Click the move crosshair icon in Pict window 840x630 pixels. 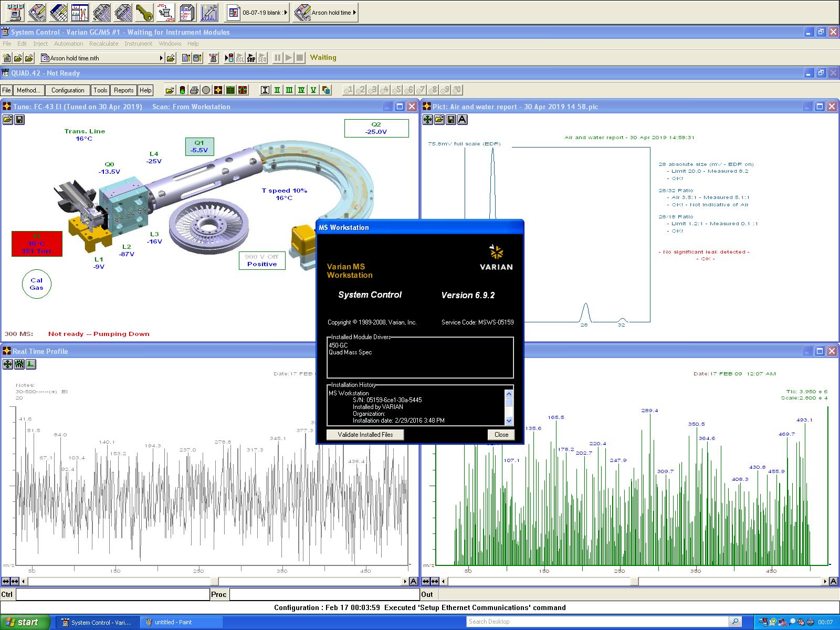[x=428, y=120]
